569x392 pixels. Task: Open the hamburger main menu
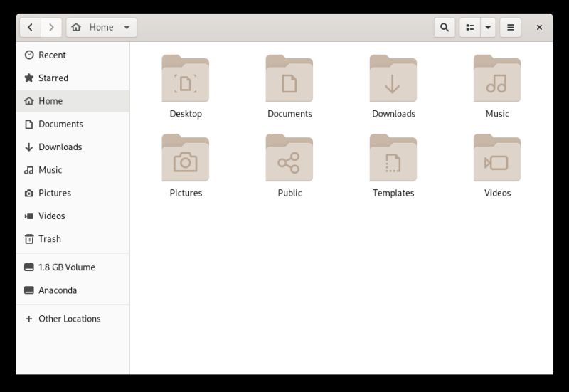coord(510,27)
